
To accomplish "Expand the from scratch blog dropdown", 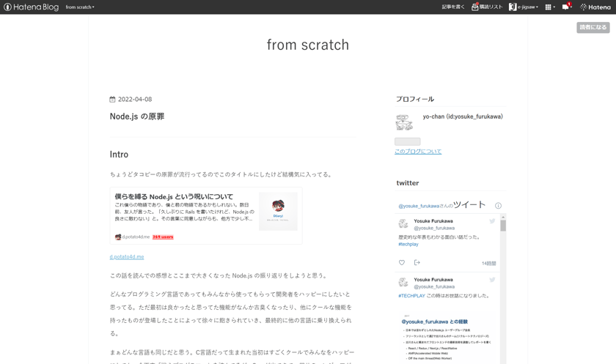I will pos(80,7).
